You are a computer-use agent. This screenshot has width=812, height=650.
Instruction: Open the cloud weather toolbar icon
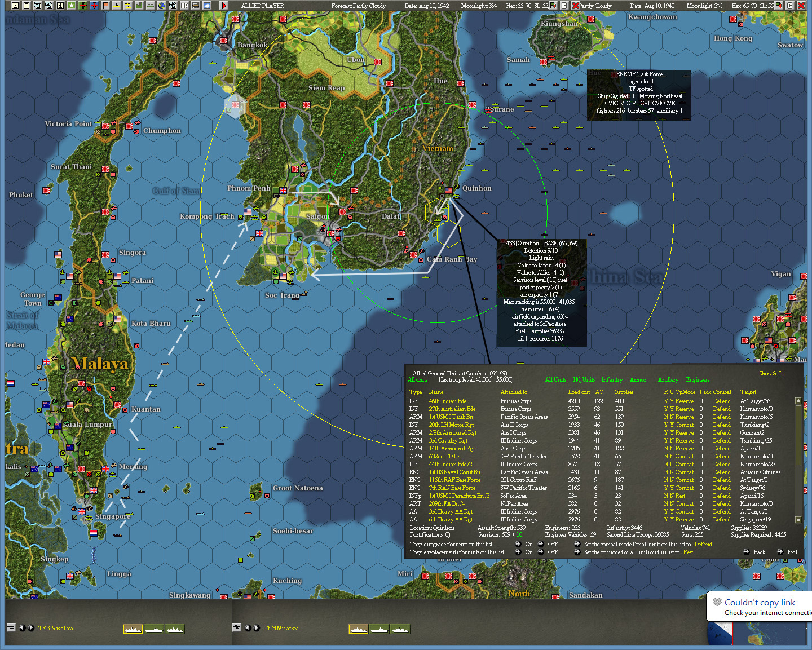207,6
